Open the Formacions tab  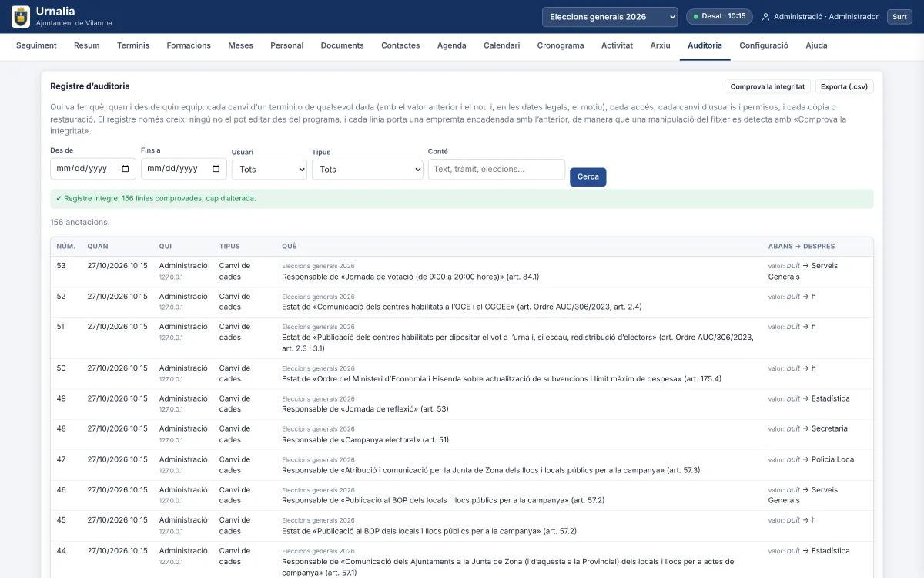click(x=189, y=45)
